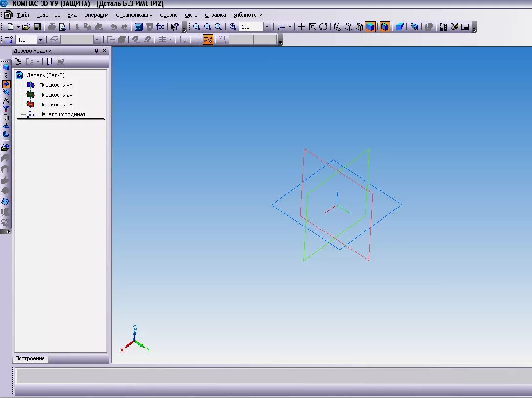Open the current state step dropdown arrow
Viewport: 532px width, 398px height.
pyautogui.click(x=40, y=40)
